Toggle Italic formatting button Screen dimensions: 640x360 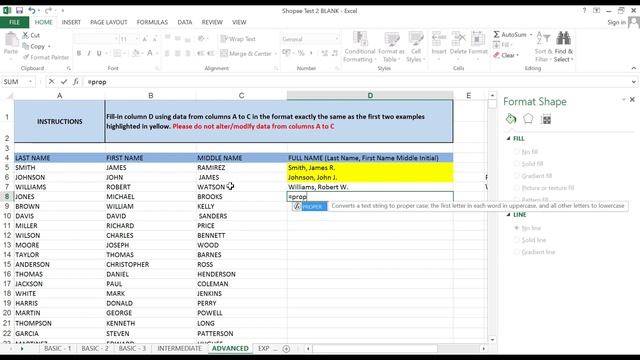pos(89,53)
